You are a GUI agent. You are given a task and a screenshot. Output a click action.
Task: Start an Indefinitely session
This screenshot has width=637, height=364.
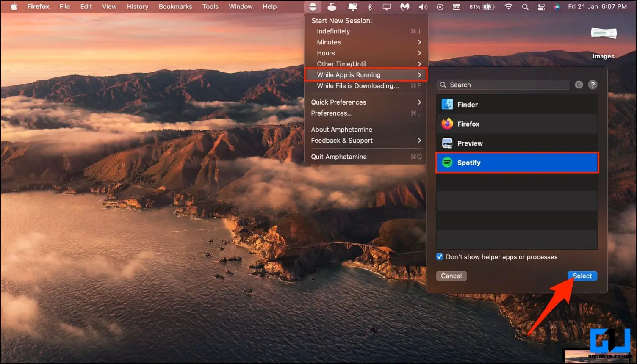coord(366,31)
